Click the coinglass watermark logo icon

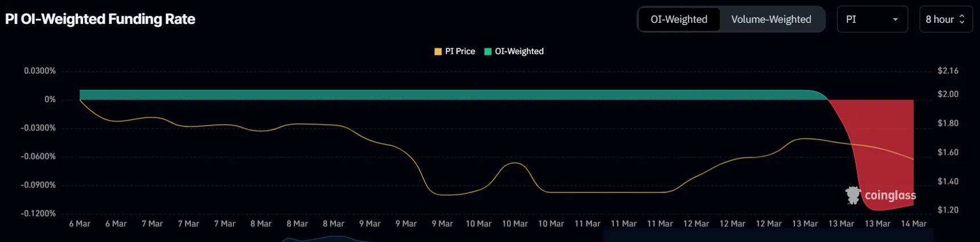[853, 195]
